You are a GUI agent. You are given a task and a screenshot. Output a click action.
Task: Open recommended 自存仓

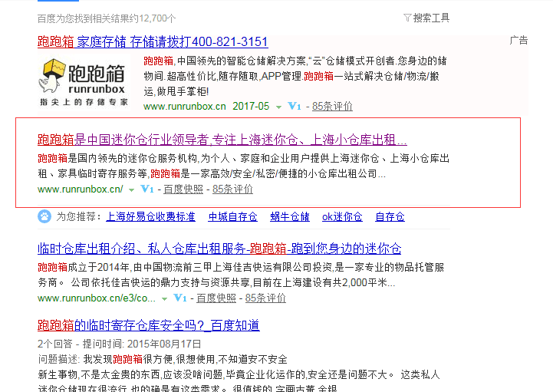click(x=390, y=216)
